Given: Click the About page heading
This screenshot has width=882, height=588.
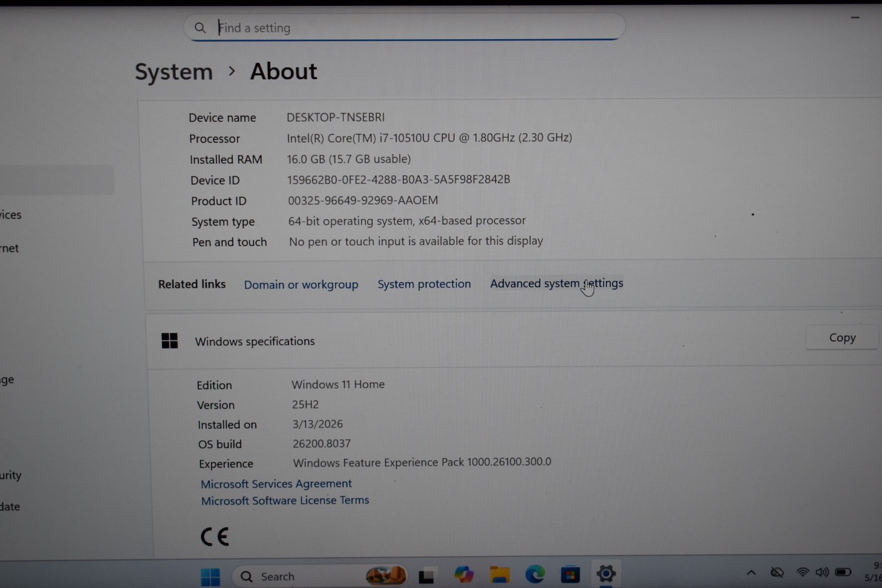Looking at the screenshot, I should pos(283,72).
